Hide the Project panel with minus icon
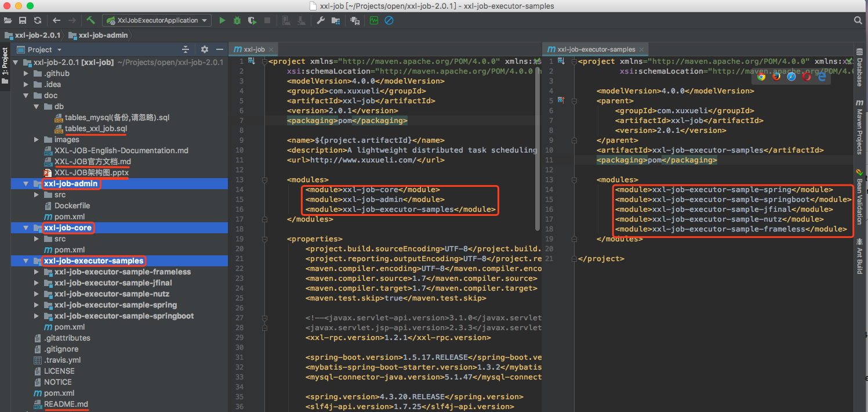This screenshot has width=868, height=412. click(x=220, y=49)
